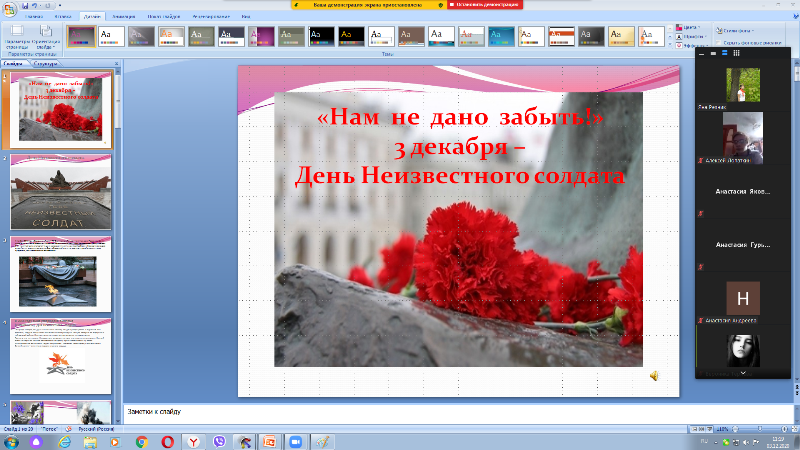
Task: Close the slides thumbnail pane
Action: click(116, 64)
